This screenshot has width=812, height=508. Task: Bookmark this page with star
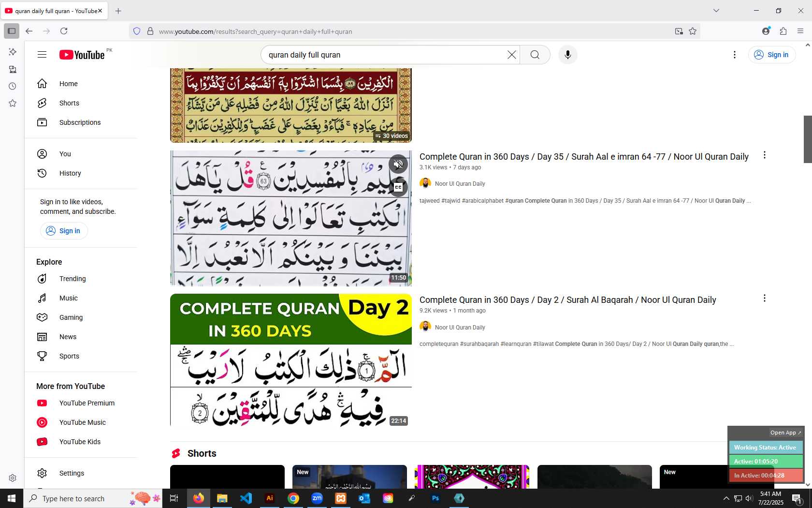tap(693, 31)
